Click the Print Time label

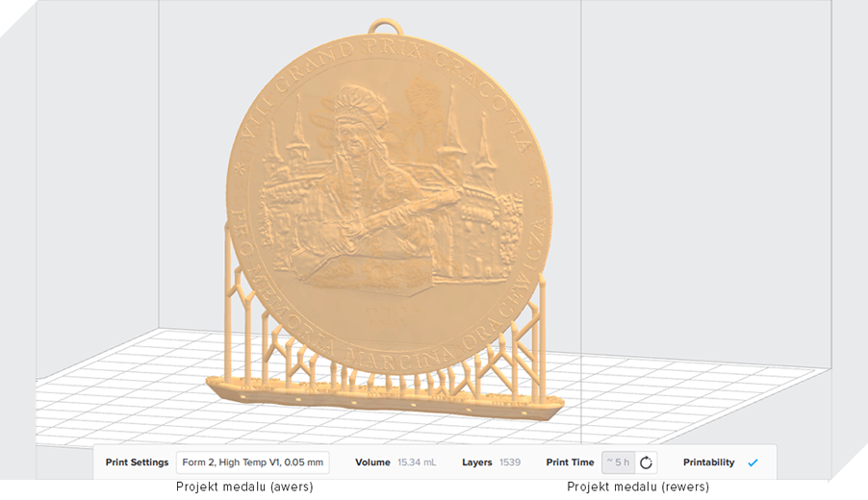tap(570, 462)
